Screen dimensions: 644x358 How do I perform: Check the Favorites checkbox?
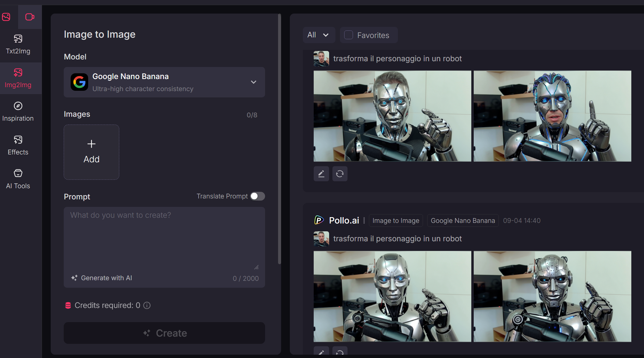pyautogui.click(x=349, y=35)
